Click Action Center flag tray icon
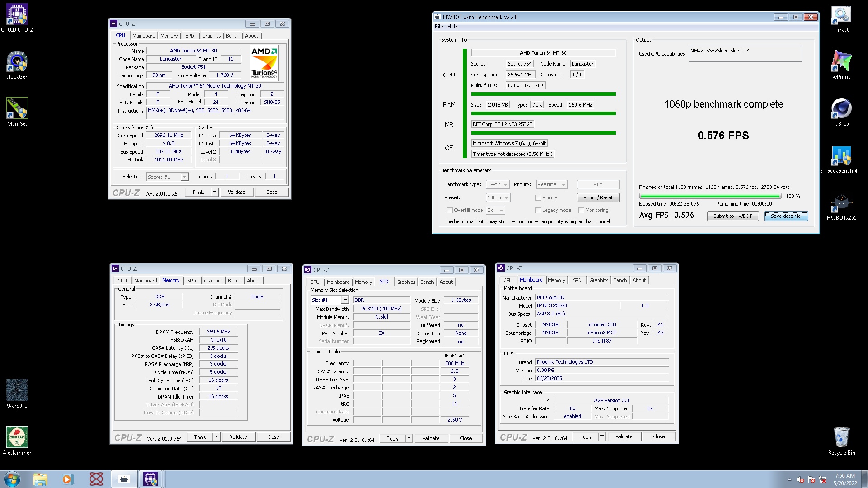The image size is (868, 488). 811,480
